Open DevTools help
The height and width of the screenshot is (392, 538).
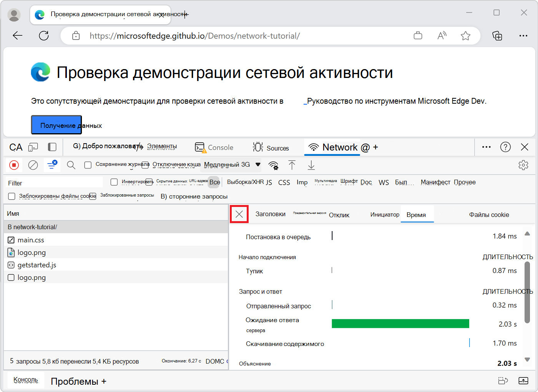(505, 147)
